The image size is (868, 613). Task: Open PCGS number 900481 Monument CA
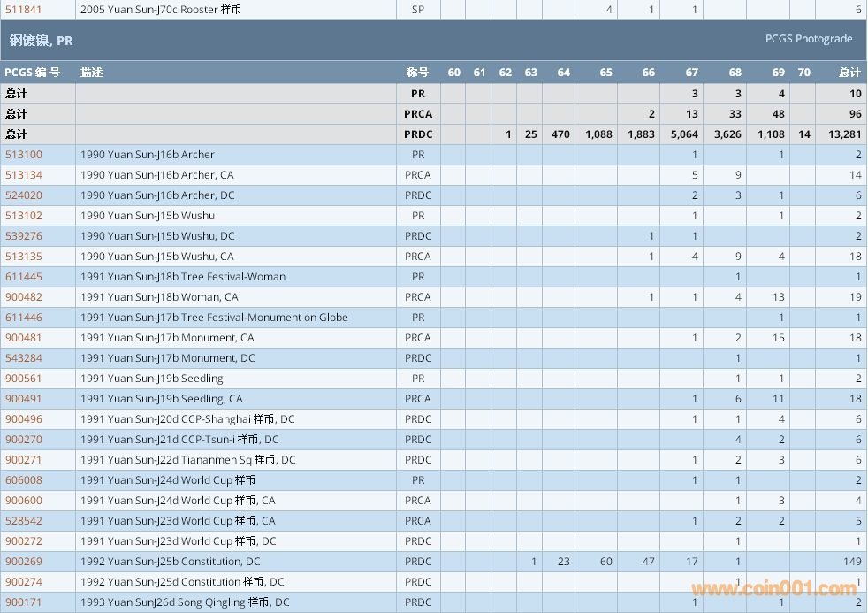[24, 338]
